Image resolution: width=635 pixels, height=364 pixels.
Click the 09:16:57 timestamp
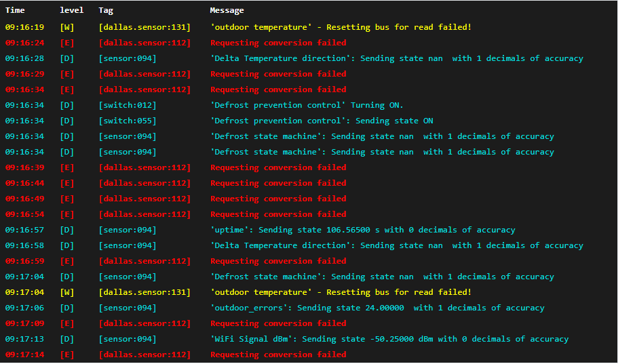click(x=24, y=230)
